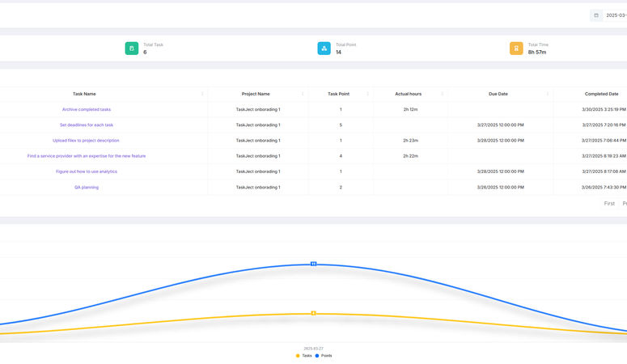Open Figure out how to use analytics link
Viewport: 627px width, 364px height.
(87, 171)
